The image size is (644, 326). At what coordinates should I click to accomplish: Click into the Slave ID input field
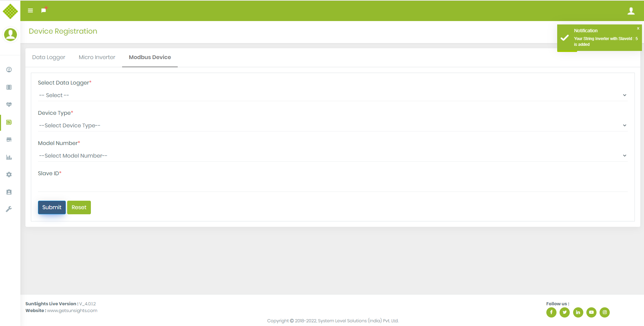tap(332, 185)
